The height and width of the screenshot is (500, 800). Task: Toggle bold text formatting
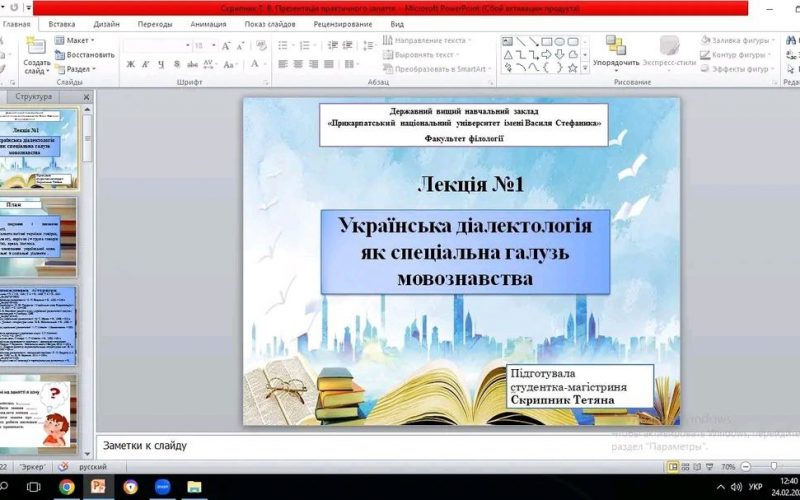131,64
